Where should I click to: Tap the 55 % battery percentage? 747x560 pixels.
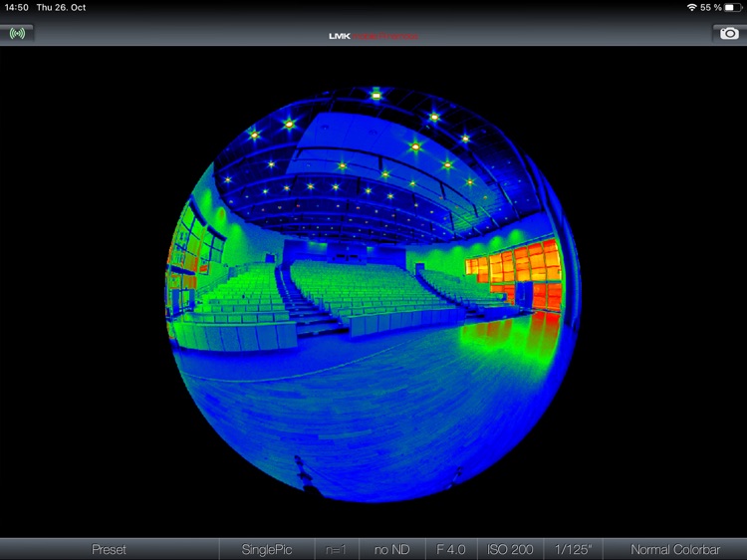pos(711,7)
